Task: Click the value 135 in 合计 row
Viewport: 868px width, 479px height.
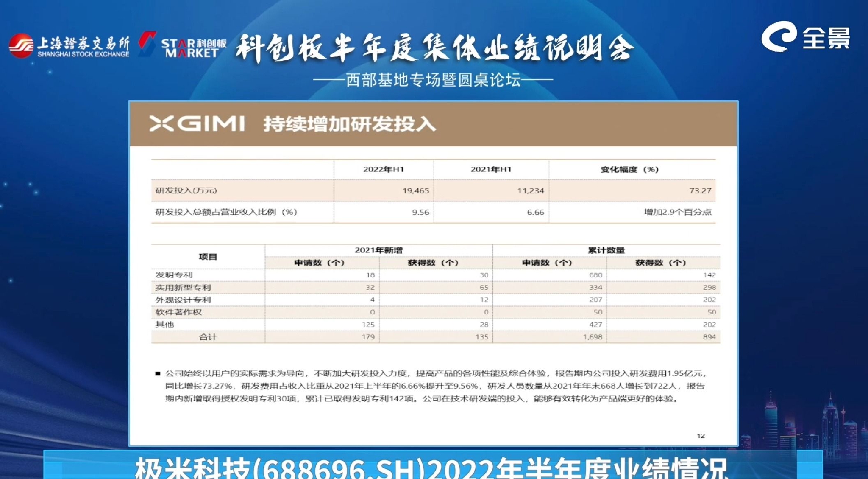Action: pos(482,337)
